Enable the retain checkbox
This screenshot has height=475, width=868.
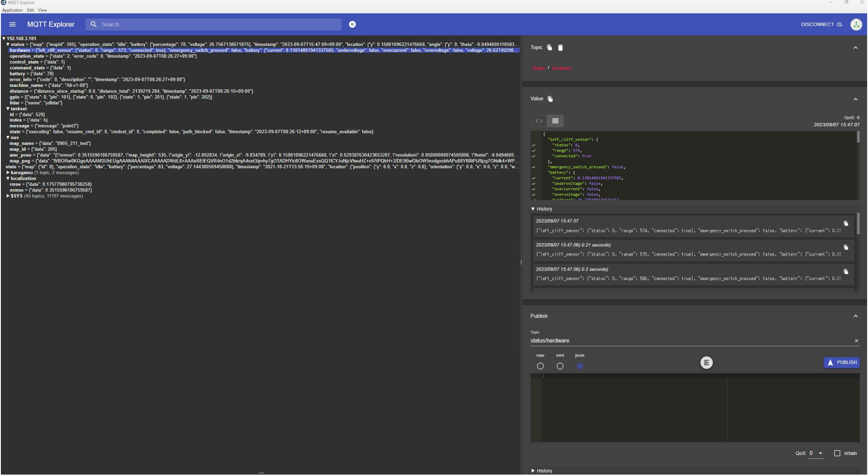pos(837,453)
